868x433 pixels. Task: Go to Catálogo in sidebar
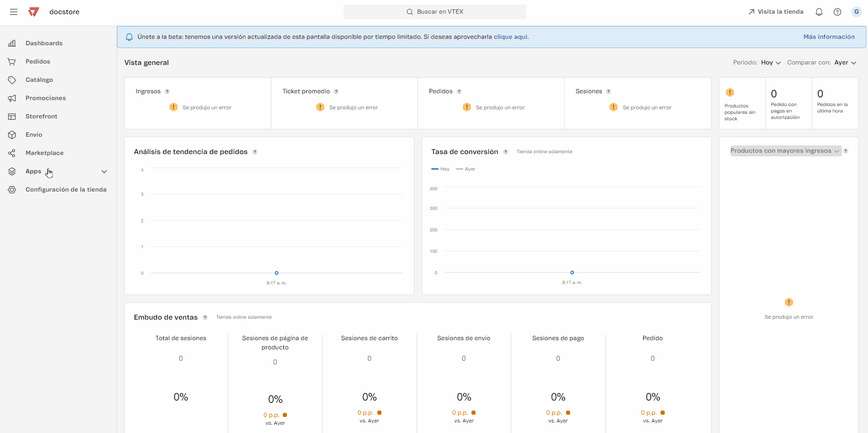pos(39,80)
